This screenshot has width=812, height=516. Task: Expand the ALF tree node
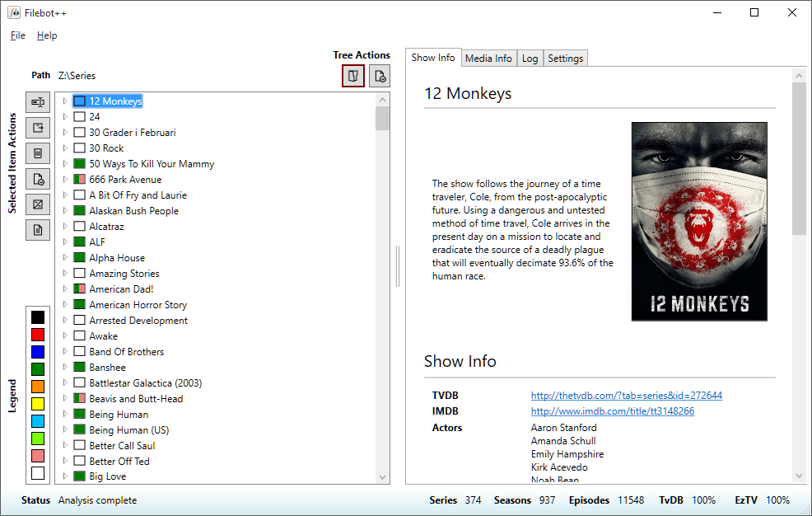click(x=65, y=242)
